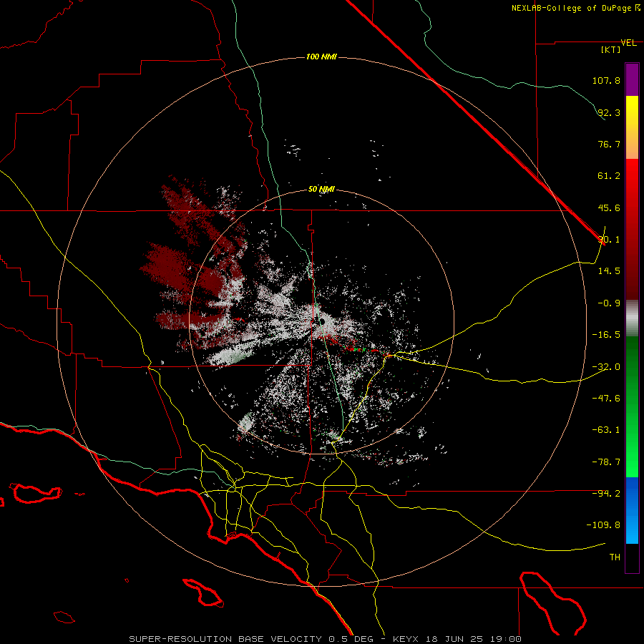Click the -63.1 velocity scale value
The image size is (644, 644).
click(x=606, y=430)
